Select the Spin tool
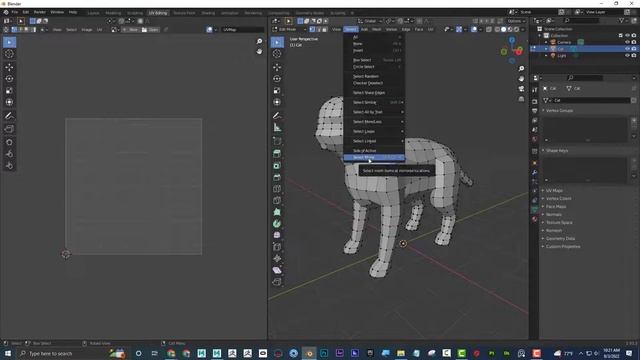This screenshot has width=640, height=360. (277, 224)
